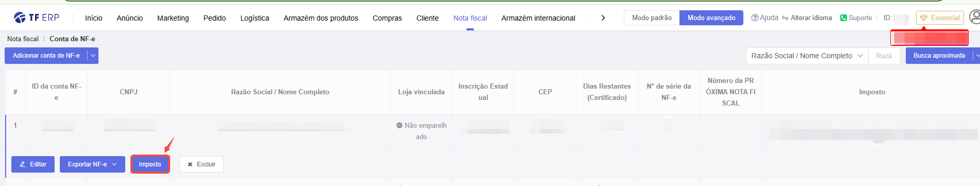The width and height of the screenshot is (980, 186).
Task: Click the Essencial plan badge
Action: (940, 18)
